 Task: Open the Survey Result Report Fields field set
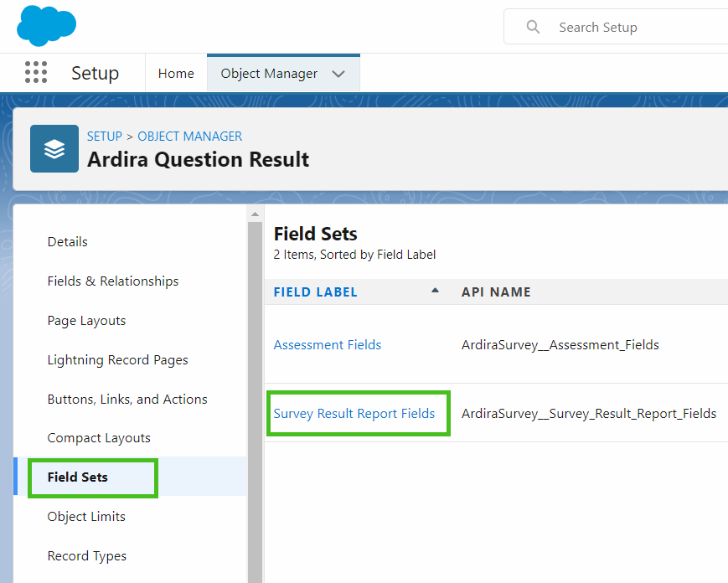pyautogui.click(x=358, y=413)
